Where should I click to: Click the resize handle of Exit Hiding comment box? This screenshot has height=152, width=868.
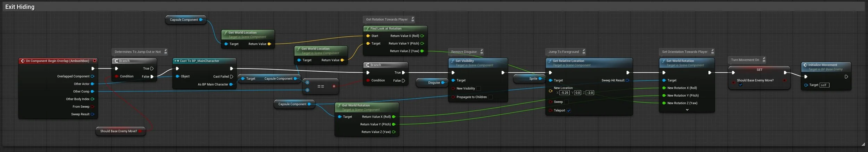coord(863,144)
